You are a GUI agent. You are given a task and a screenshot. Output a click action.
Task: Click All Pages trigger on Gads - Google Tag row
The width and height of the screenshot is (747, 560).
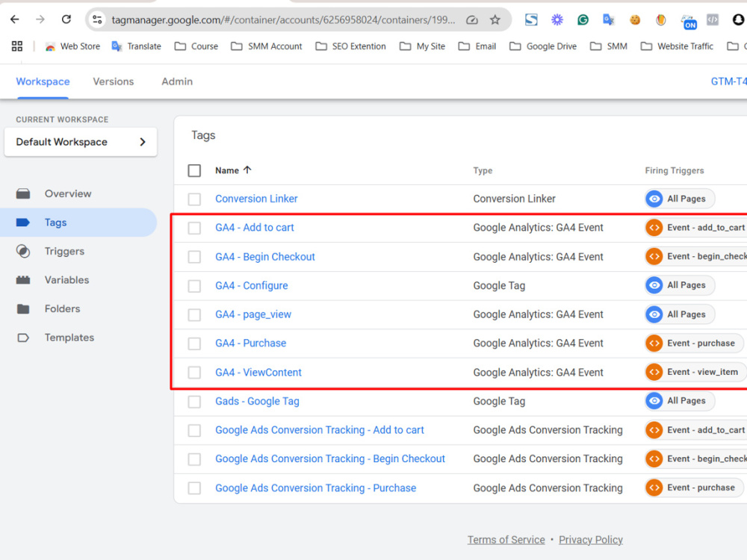680,401
